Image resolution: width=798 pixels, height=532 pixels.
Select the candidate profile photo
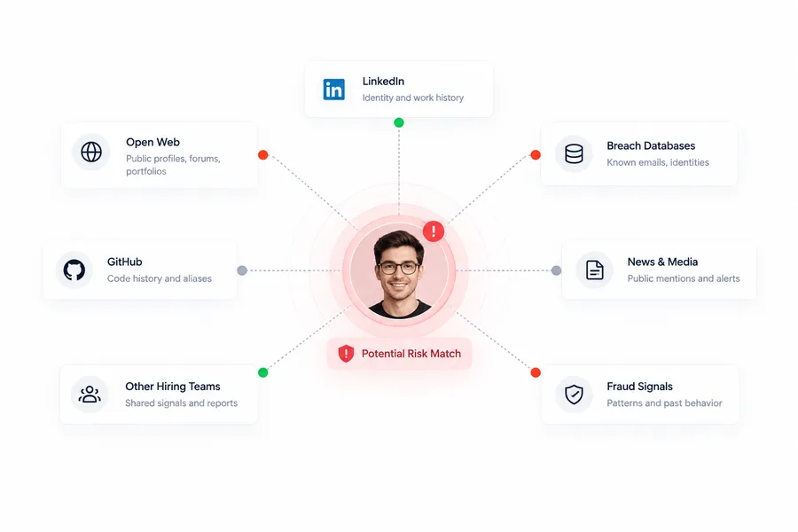pyautogui.click(x=399, y=270)
